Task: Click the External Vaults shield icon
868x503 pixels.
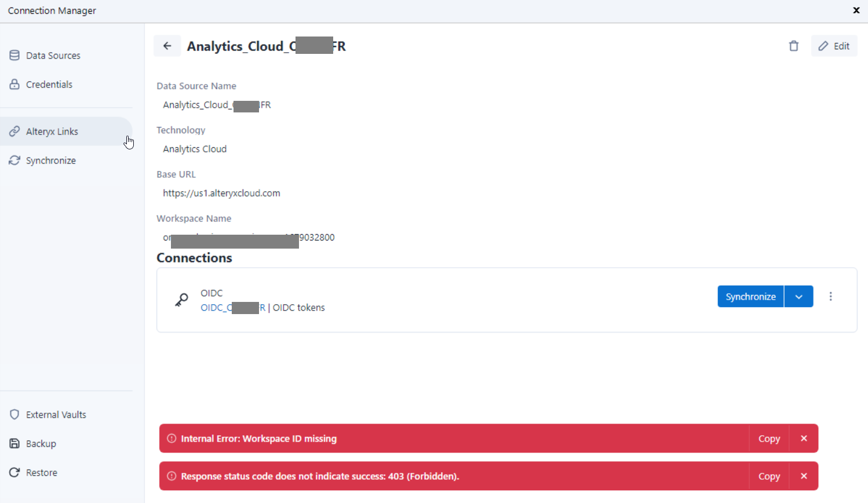Action: 14,414
